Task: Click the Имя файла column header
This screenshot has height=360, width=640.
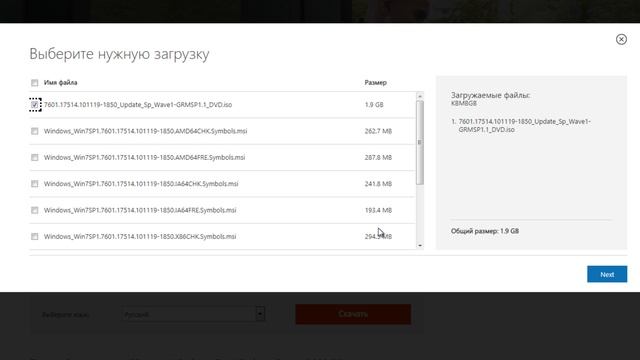Action: point(60,82)
